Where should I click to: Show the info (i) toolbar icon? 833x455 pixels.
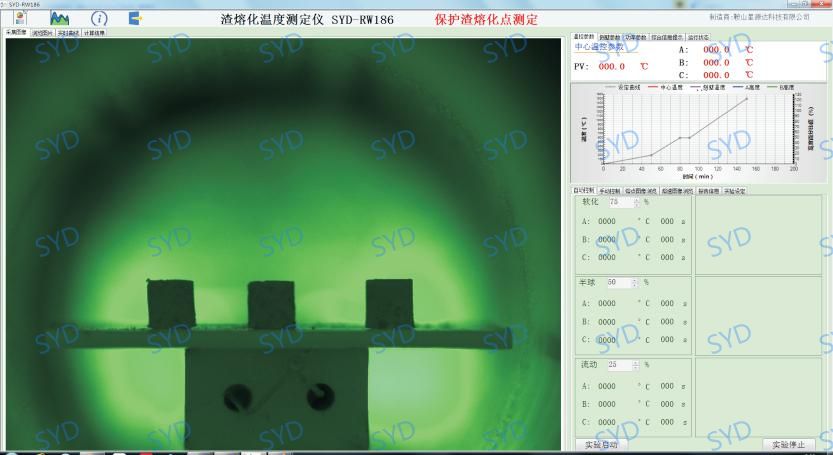coord(99,19)
